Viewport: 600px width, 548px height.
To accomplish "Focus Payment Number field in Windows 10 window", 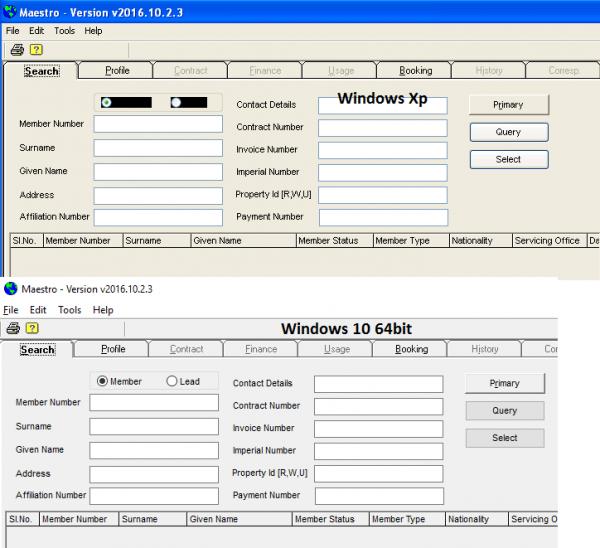I will pyautogui.click(x=380, y=496).
